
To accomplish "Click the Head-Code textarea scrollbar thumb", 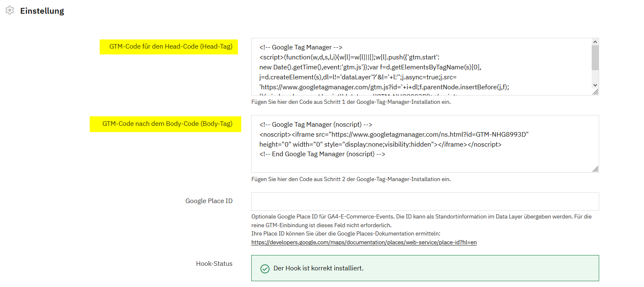I will coord(595,57).
